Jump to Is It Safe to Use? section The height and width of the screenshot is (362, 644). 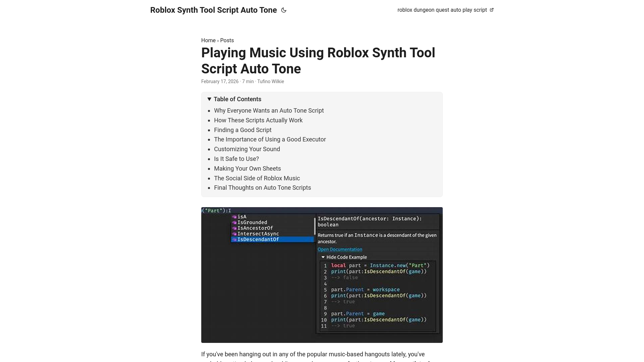236,159
